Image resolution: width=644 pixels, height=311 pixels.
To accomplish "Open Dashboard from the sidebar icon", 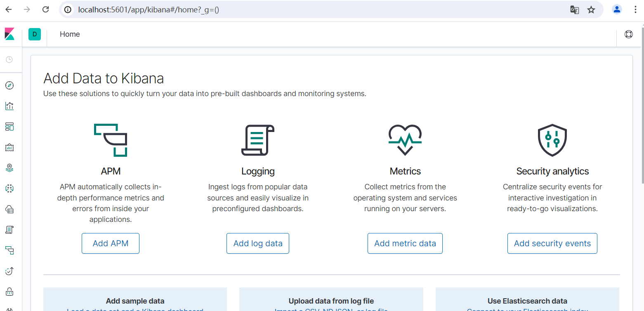I will [9, 127].
